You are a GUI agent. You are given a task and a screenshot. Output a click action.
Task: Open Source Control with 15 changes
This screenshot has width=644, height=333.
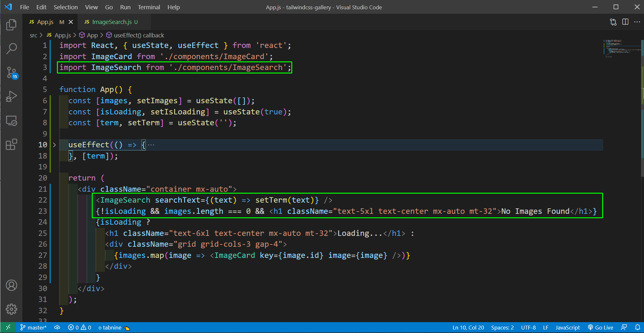click(x=12, y=73)
